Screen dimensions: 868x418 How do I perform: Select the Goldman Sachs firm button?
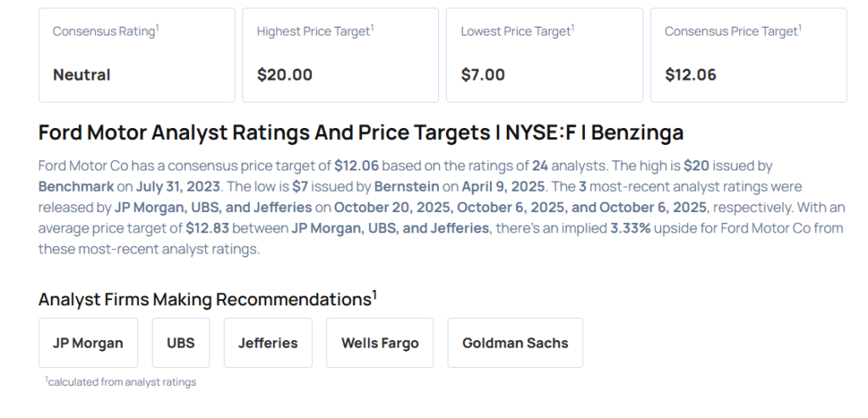coord(515,343)
